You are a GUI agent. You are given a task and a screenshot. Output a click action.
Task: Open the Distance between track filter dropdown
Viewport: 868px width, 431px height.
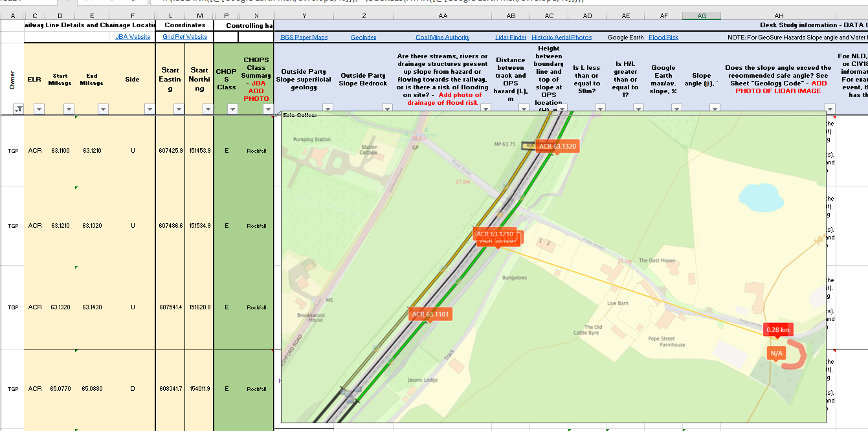coord(524,109)
